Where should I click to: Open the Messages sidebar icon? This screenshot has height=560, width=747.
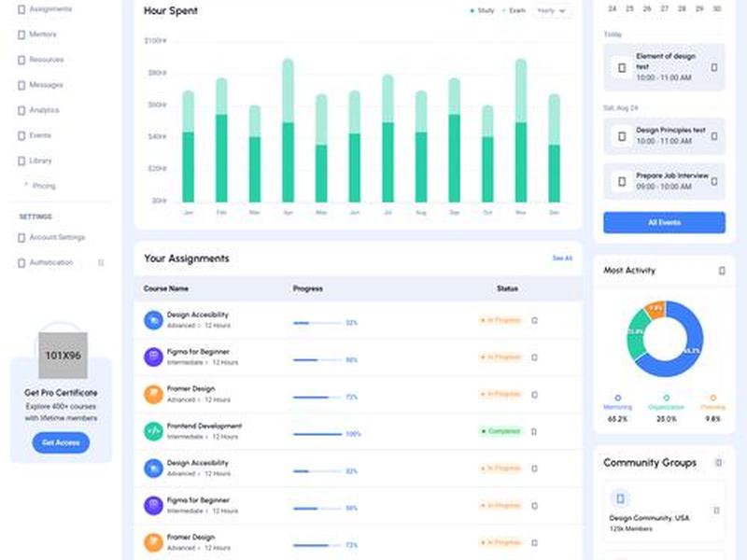pos(21,85)
